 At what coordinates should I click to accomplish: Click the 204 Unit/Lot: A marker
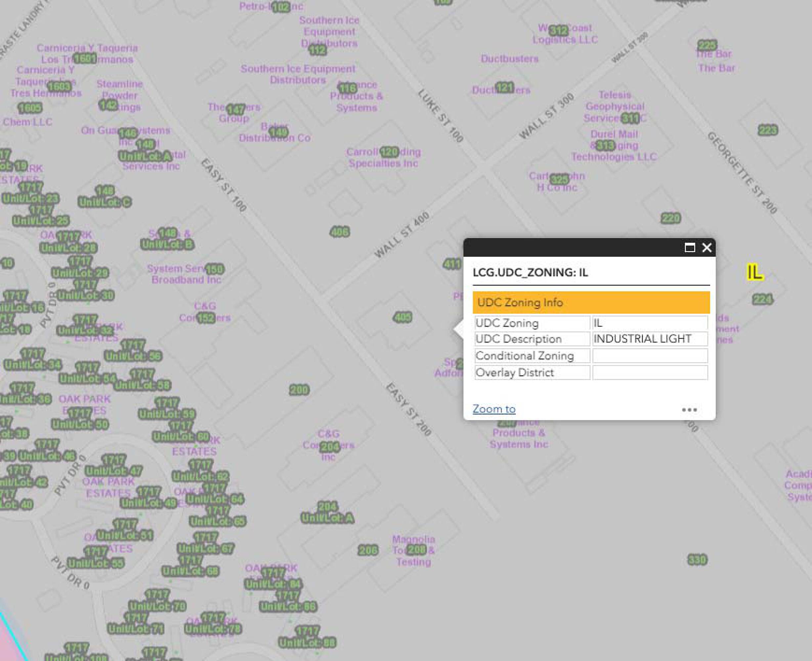click(x=328, y=518)
